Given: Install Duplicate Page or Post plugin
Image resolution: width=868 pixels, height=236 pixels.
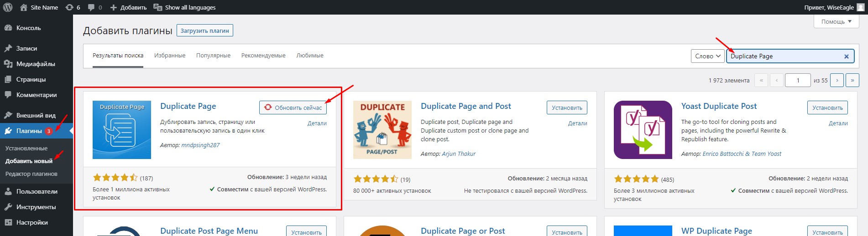Looking at the screenshot, I should (x=567, y=231).
